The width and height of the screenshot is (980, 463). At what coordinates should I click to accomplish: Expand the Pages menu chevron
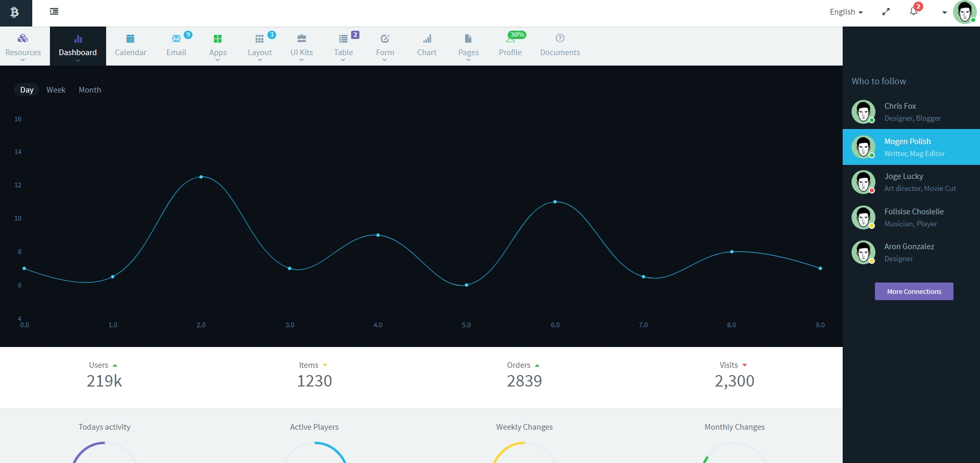[x=468, y=60]
